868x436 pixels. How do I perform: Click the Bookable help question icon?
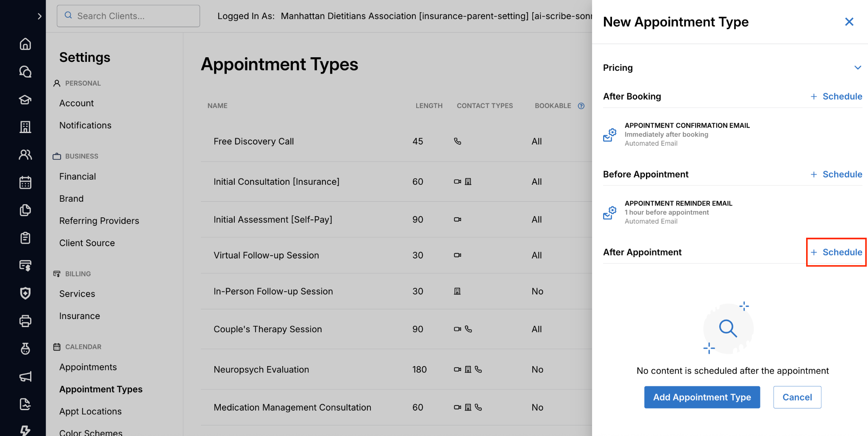click(x=581, y=106)
